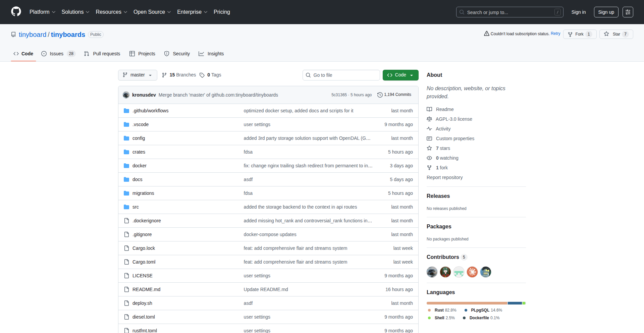Click the Star icon in Star button
This screenshot has height=333, width=644.
pos(606,34)
